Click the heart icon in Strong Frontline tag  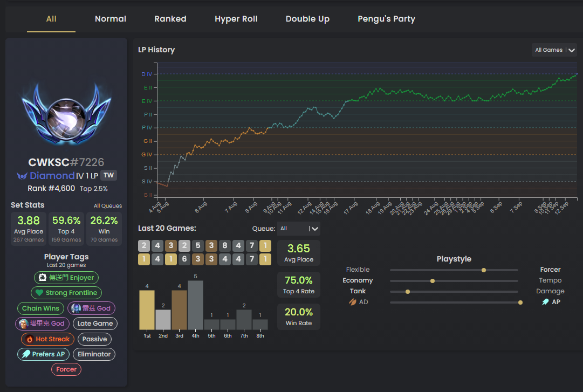[39, 293]
